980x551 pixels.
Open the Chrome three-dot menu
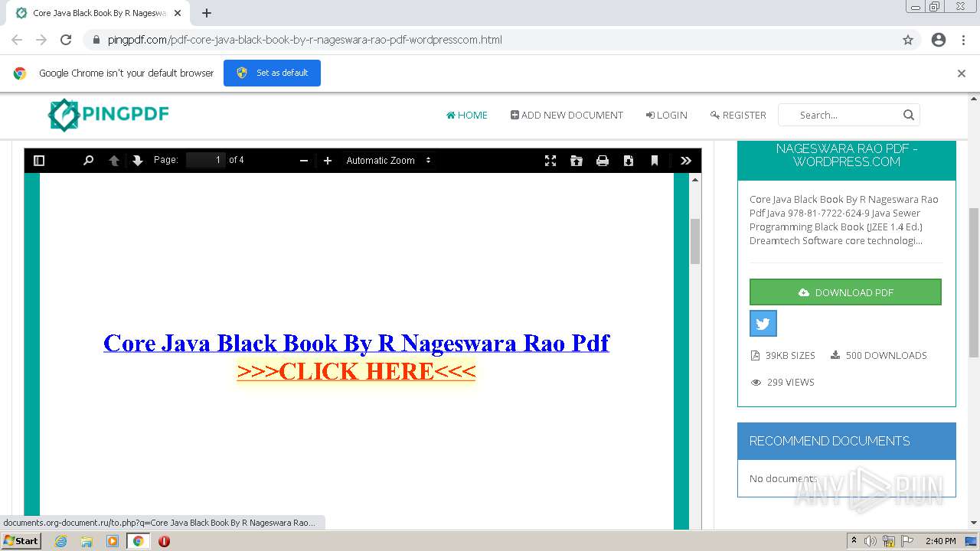(963, 40)
